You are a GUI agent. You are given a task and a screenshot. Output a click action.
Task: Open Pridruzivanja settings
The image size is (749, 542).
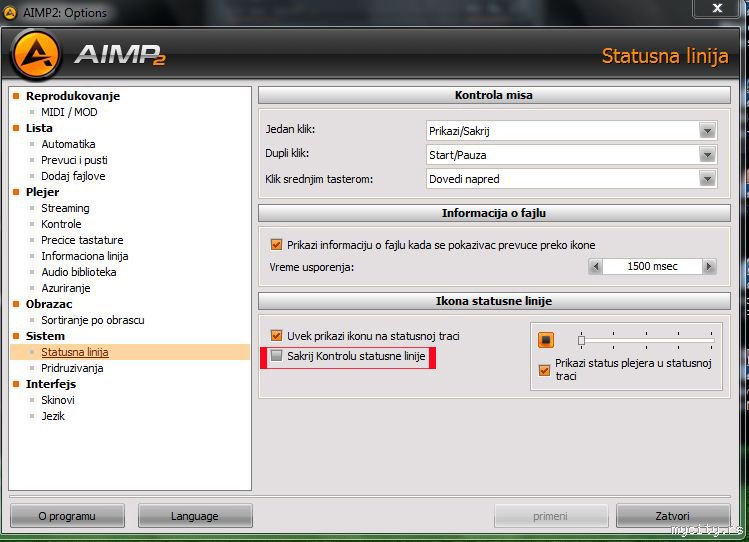tap(72, 368)
